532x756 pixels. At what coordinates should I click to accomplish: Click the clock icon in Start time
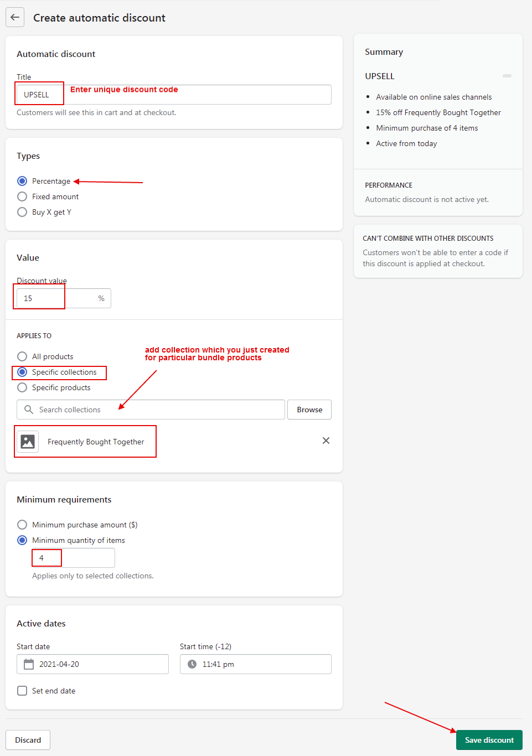pyautogui.click(x=192, y=664)
